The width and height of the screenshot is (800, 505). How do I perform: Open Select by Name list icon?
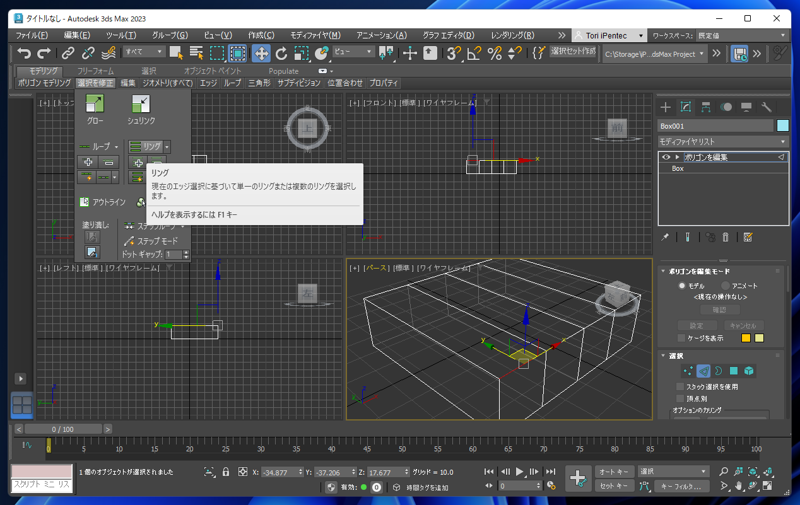point(196,53)
